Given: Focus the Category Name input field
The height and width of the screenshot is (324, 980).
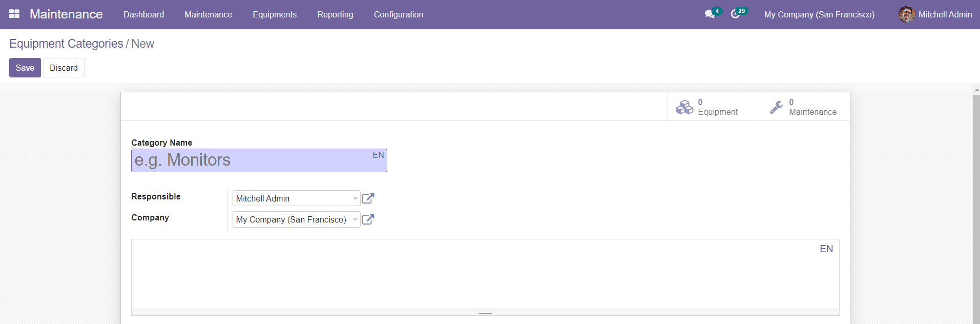Looking at the screenshot, I should pos(251,160).
